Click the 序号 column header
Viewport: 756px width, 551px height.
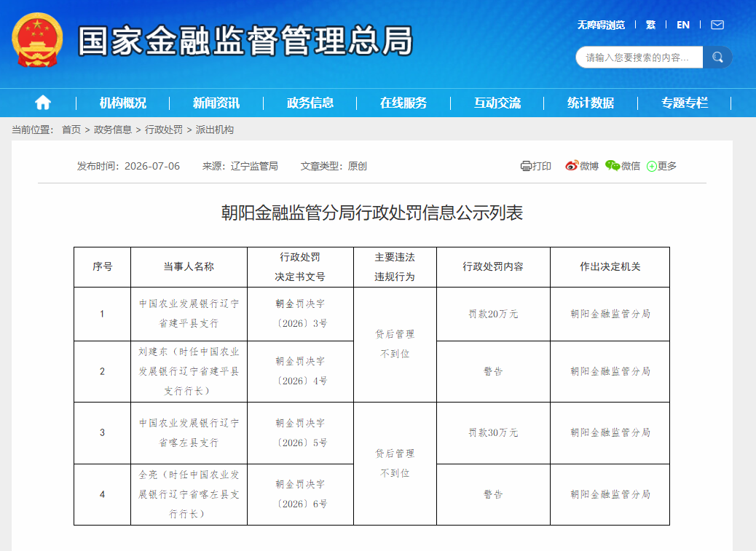(102, 267)
